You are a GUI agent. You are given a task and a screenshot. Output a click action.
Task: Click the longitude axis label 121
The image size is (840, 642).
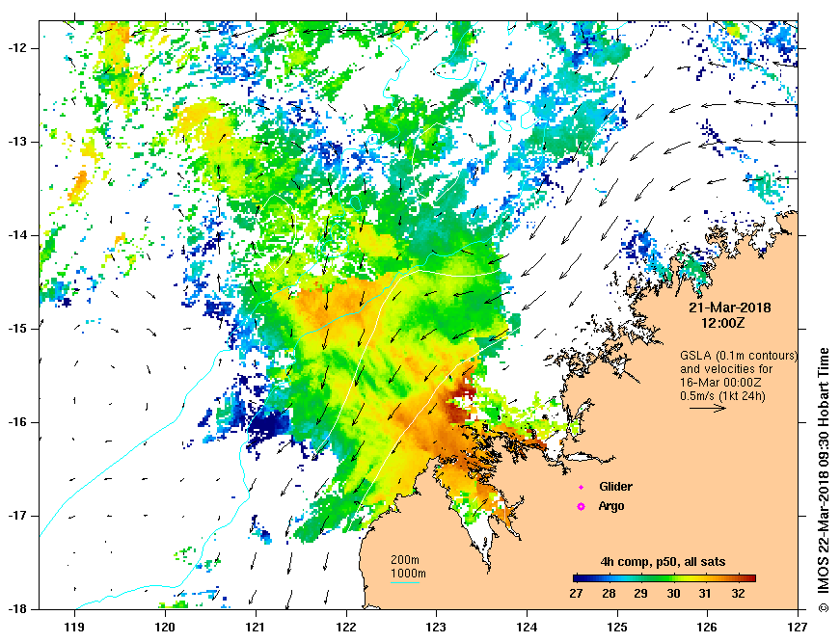[x=255, y=627]
